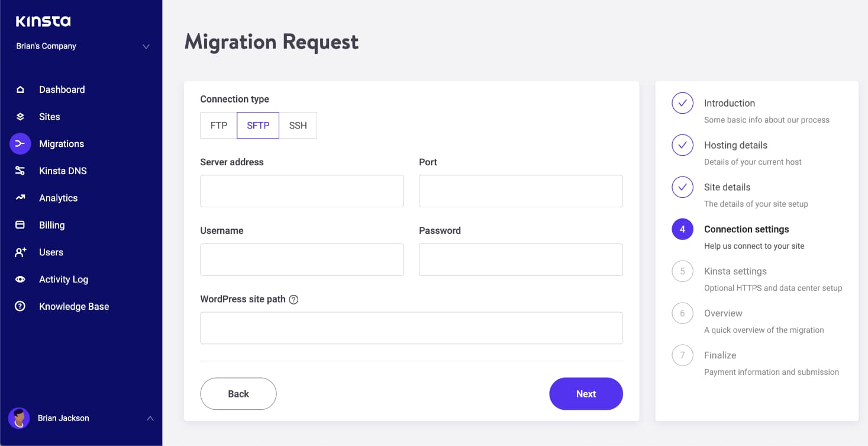Click the Kinsta DNS icon in sidebar
This screenshot has height=446, width=868.
point(20,171)
